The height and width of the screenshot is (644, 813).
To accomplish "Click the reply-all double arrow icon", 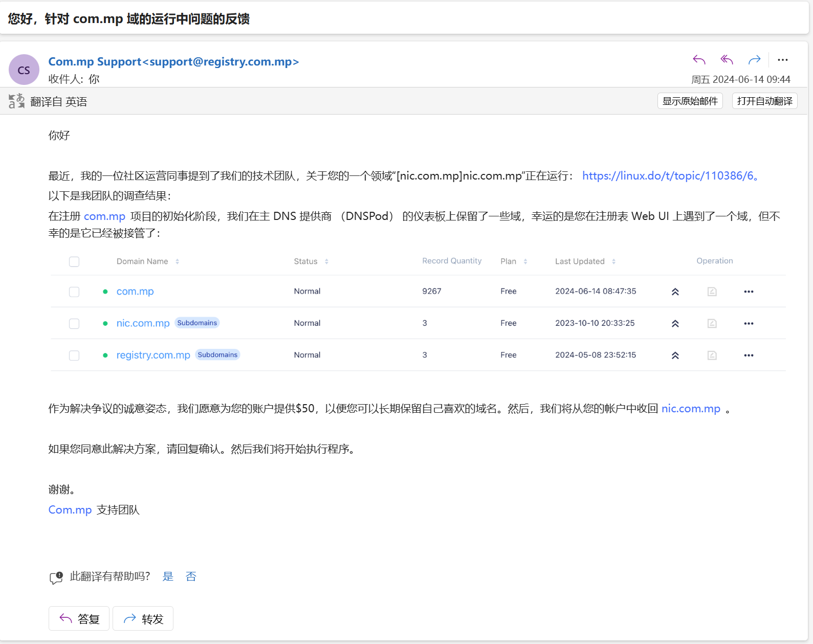I will click(x=727, y=60).
